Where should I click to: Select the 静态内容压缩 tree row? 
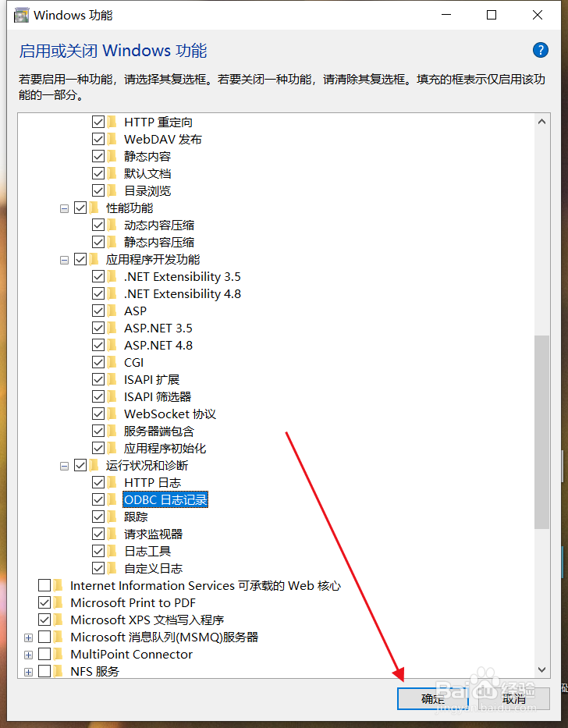coord(159,243)
